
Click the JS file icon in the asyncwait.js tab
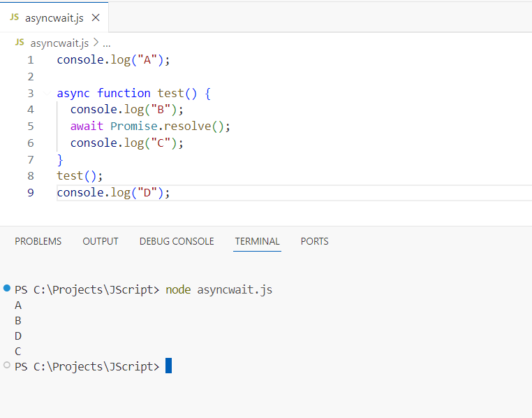(x=14, y=17)
